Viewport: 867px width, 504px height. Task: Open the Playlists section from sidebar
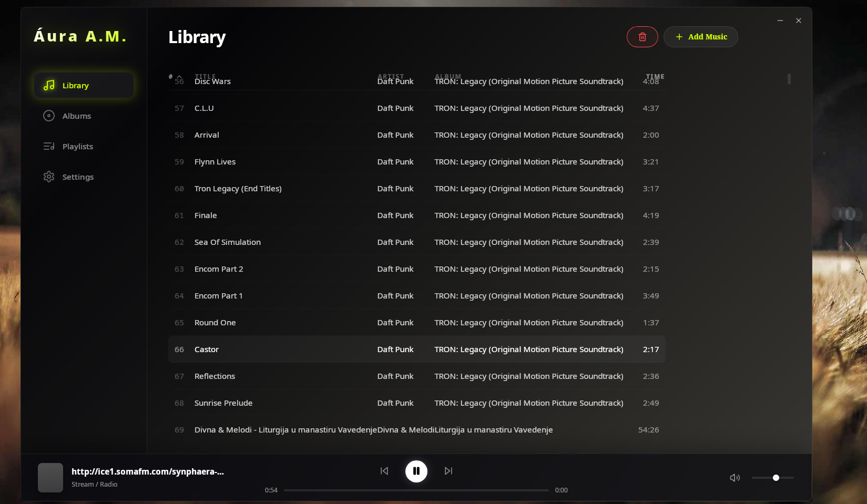[x=77, y=146]
